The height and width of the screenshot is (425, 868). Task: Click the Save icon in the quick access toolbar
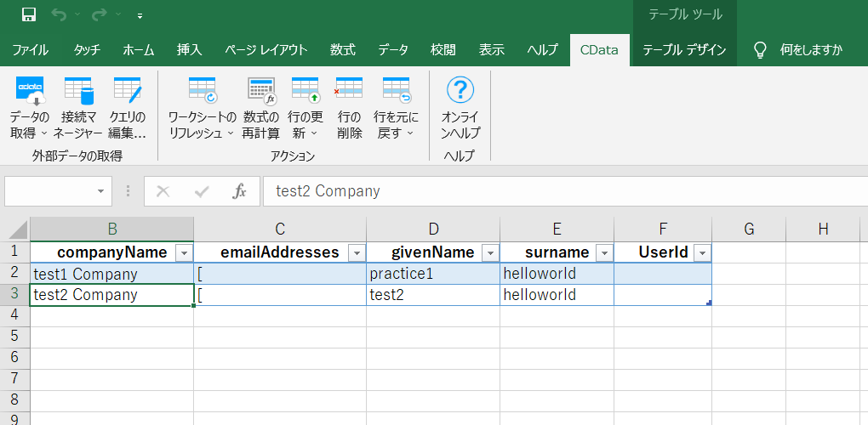pyautogui.click(x=29, y=14)
